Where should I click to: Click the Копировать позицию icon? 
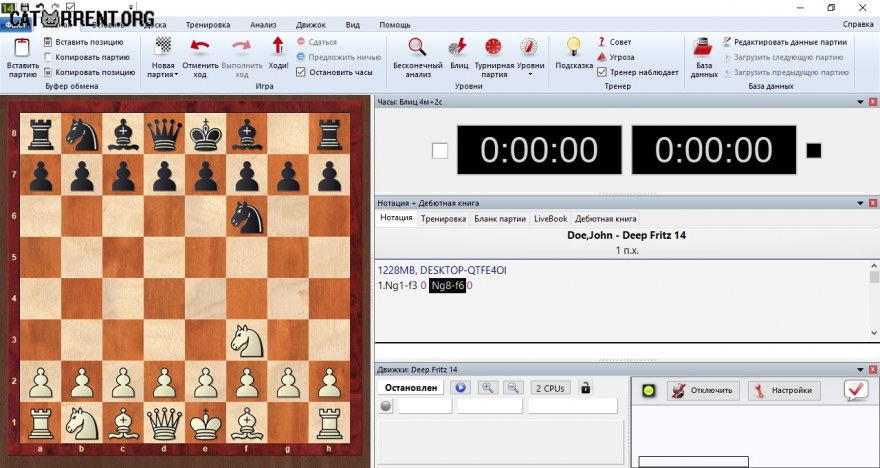coord(48,72)
